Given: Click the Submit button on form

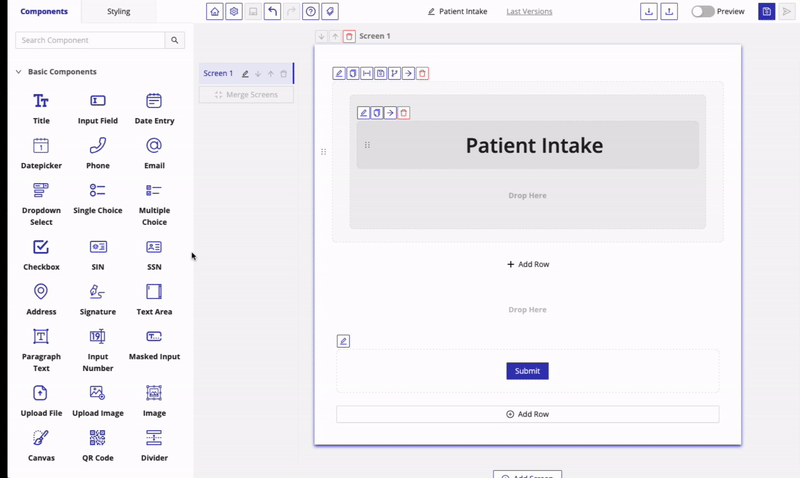Looking at the screenshot, I should tap(527, 371).
